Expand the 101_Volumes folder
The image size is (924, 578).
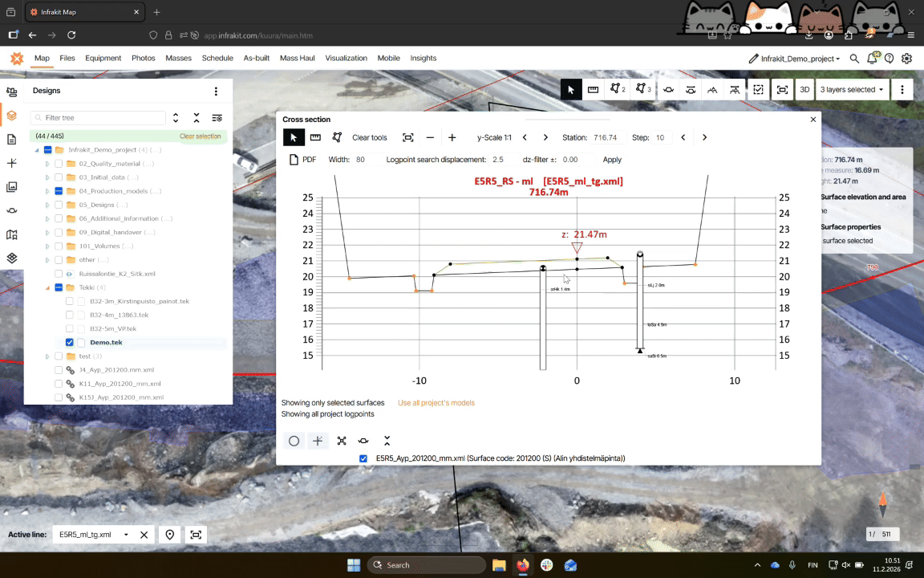pyautogui.click(x=48, y=246)
